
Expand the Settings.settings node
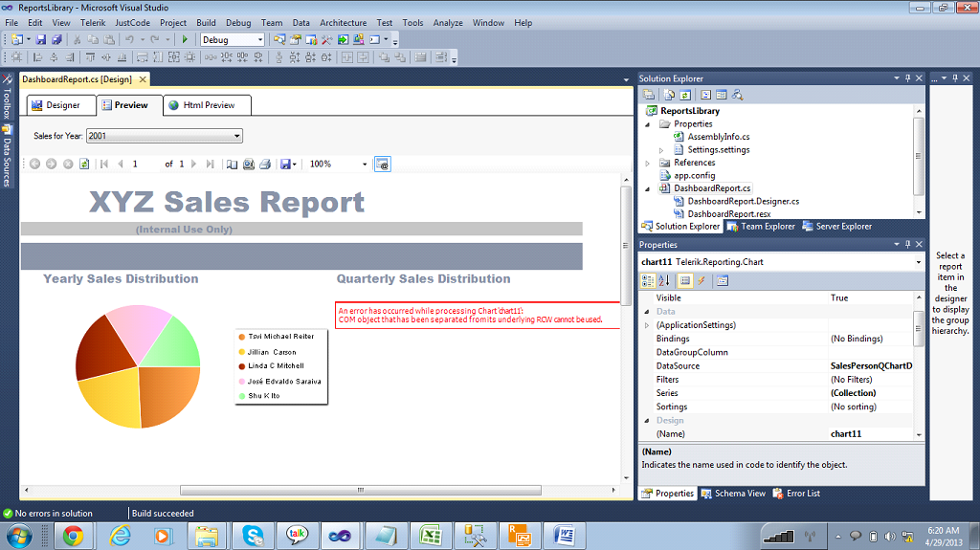(661, 150)
